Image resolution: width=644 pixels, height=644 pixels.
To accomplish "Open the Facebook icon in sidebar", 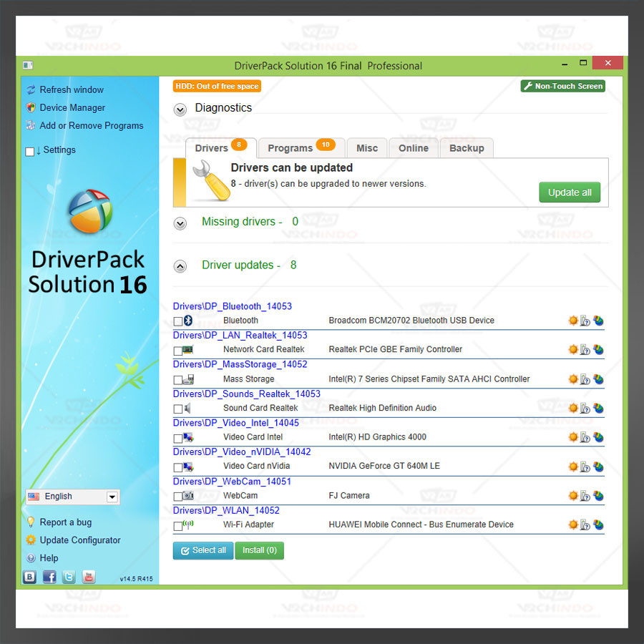I will (49, 577).
